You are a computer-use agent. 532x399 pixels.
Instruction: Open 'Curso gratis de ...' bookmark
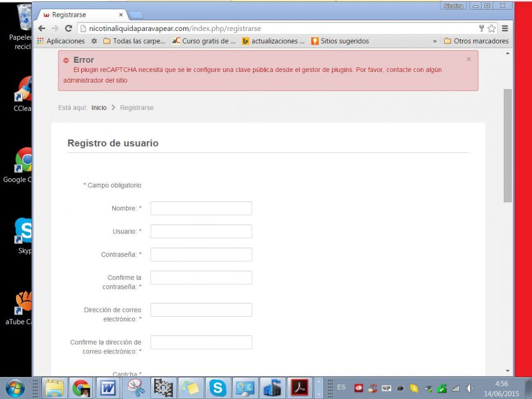pos(204,41)
